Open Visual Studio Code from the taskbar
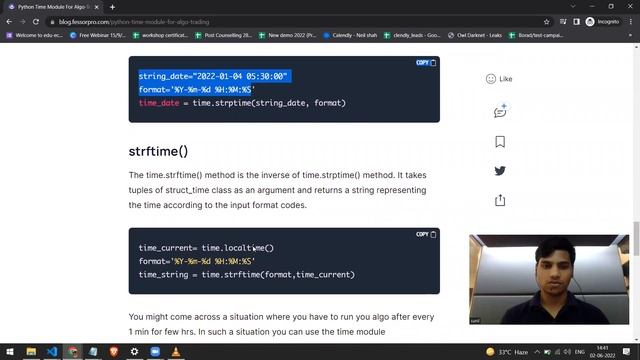The image size is (640, 360). 52,351
